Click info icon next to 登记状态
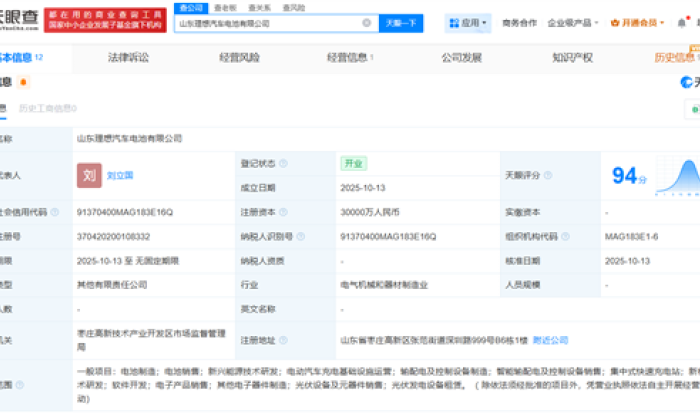Screen dimensions: 700x420 [x=284, y=163]
